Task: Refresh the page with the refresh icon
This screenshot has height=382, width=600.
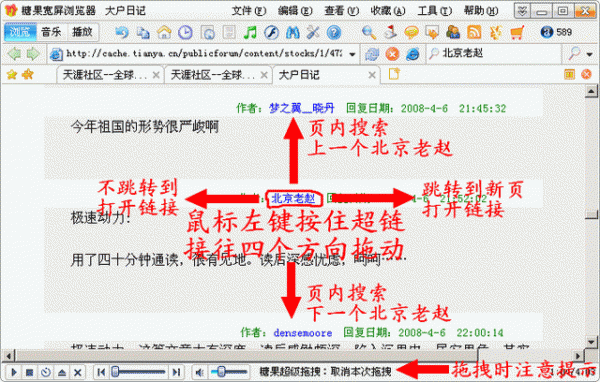Action: 372,54
